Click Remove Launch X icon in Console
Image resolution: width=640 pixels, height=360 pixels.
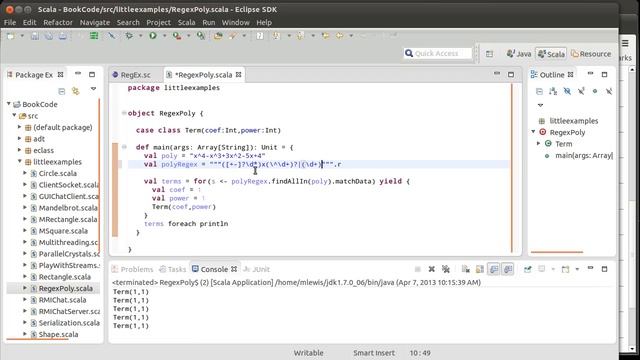point(431,269)
